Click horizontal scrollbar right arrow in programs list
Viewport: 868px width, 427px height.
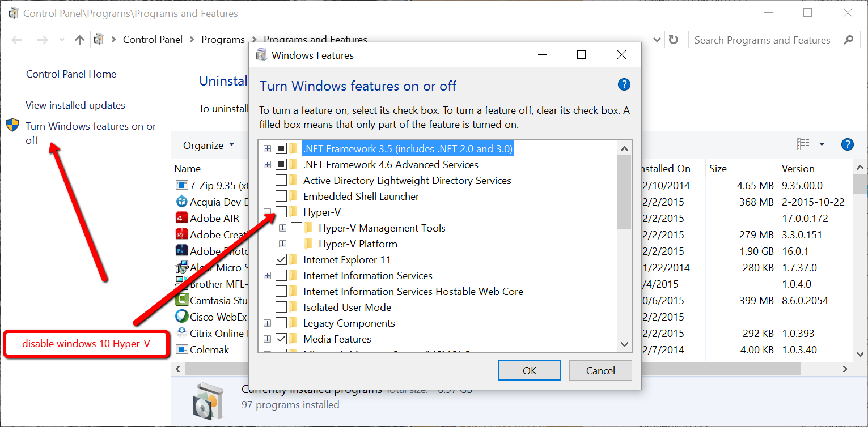click(845, 369)
